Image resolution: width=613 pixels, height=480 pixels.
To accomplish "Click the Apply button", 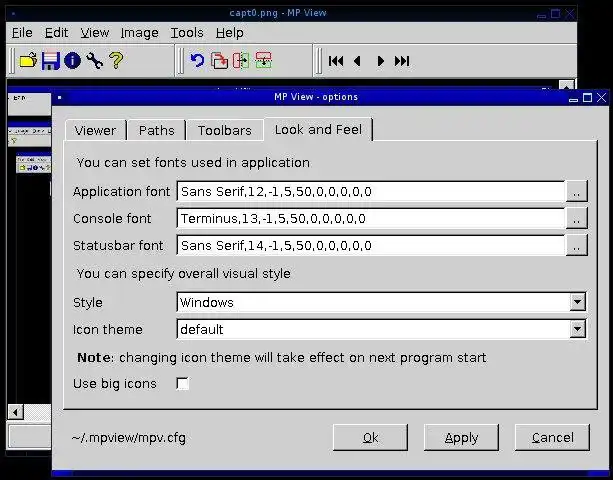I will pos(461,437).
